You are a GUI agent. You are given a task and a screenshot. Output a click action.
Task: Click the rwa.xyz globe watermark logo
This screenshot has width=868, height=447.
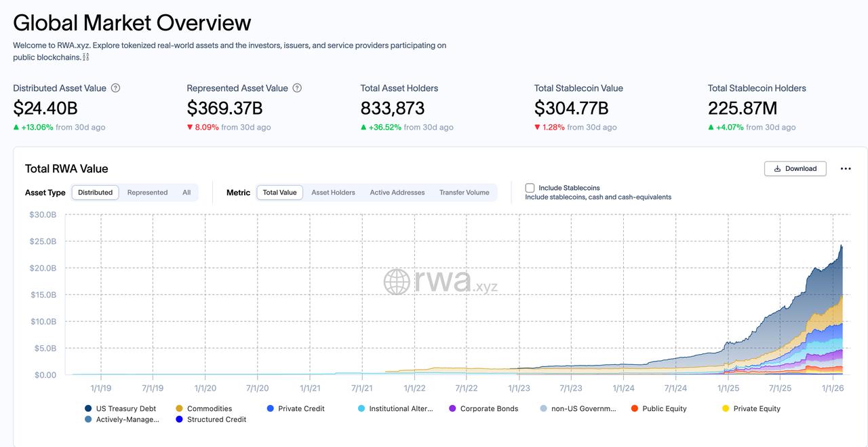click(x=397, y=281)
